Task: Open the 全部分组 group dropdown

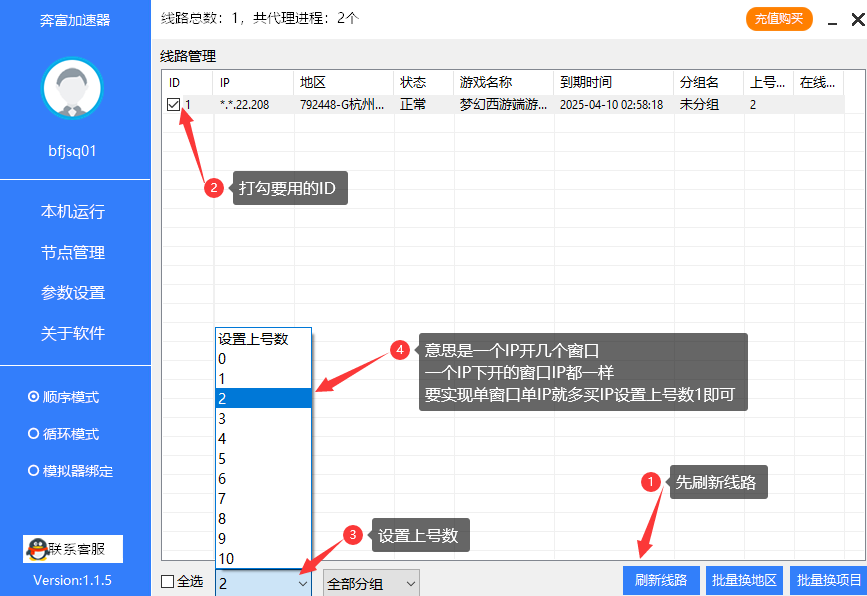Action: tap(370, 583)
